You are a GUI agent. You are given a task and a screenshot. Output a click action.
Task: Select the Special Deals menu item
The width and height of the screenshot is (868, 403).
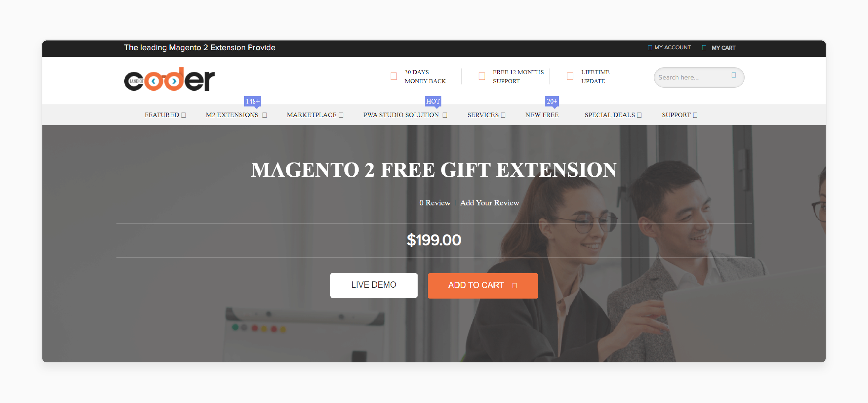tap(610, 115)
